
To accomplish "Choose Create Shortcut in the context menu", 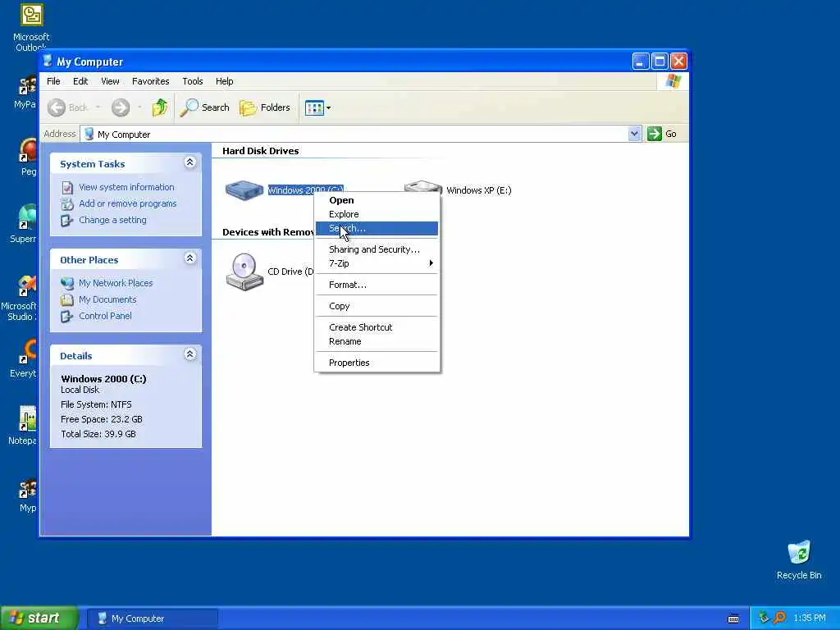I will click(377, 327).
